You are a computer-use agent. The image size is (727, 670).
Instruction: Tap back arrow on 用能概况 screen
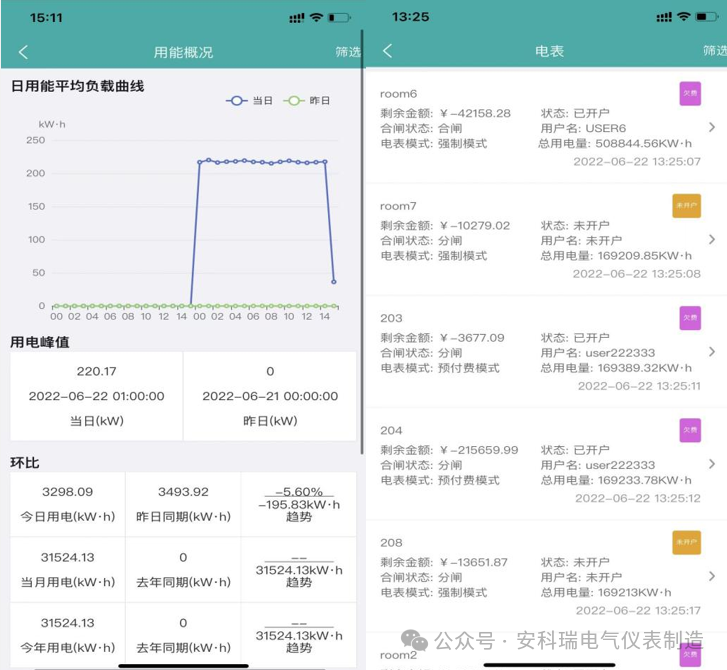tap(24, 52)
